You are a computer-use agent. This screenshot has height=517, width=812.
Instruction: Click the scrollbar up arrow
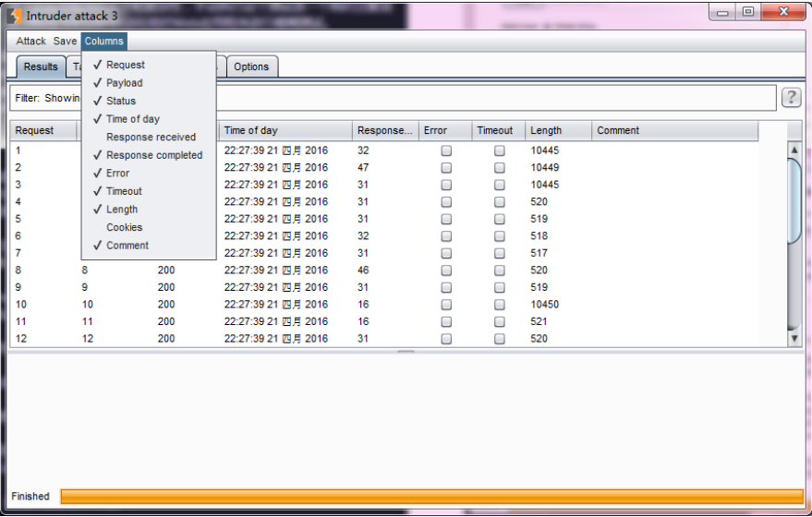pos(794,150)
